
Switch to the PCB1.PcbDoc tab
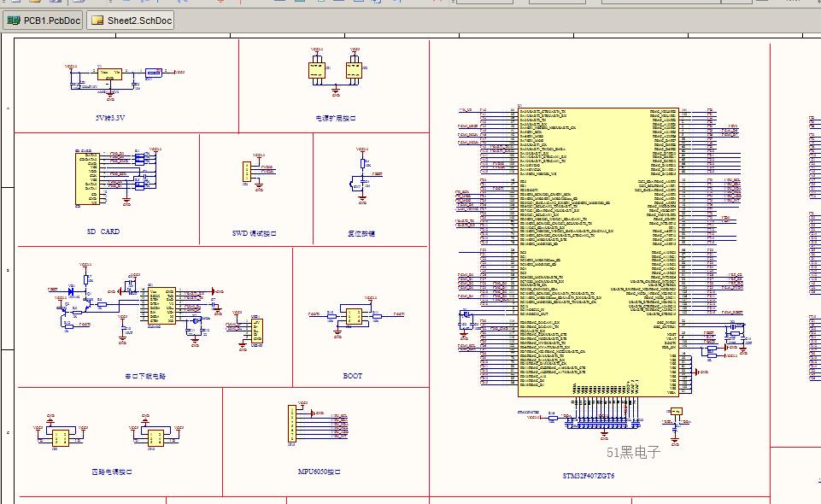click(x=44, y=21)
